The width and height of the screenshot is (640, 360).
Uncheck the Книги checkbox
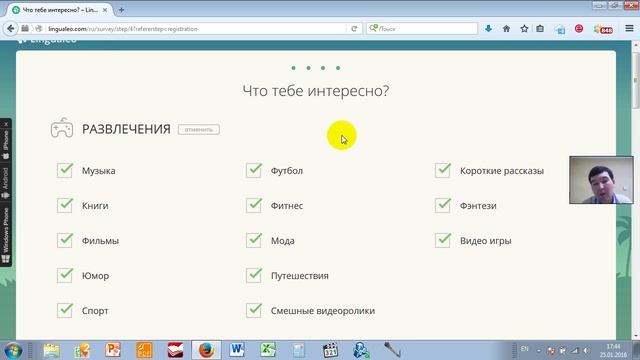pos(64,205)
